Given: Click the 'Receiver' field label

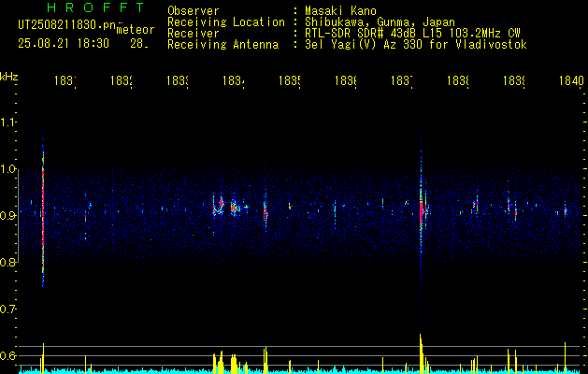Looking at the screenshot, I should (x=194, y=34).
